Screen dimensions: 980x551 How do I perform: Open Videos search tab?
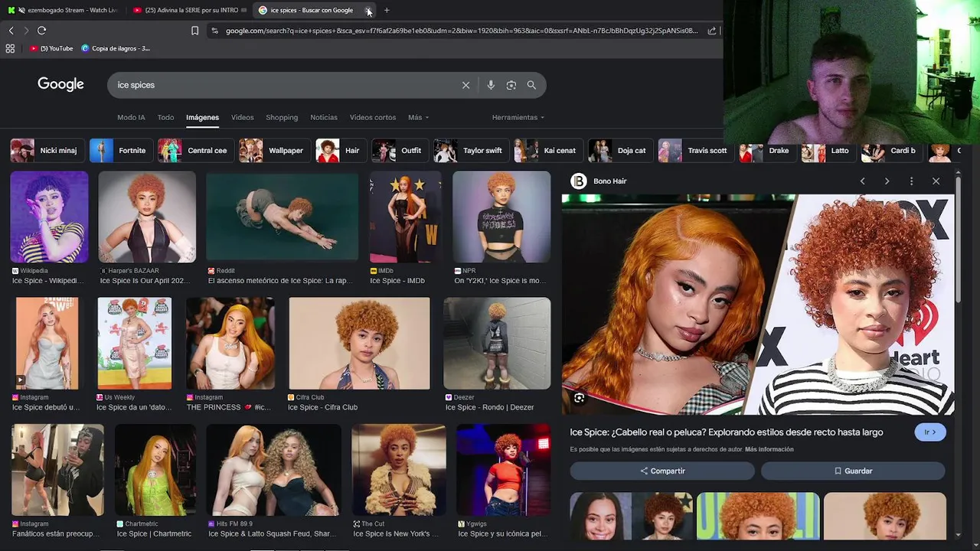243,117
